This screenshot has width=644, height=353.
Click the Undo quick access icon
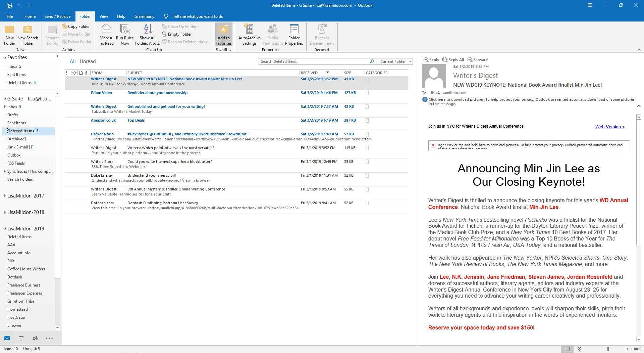(x=19, y=5)
